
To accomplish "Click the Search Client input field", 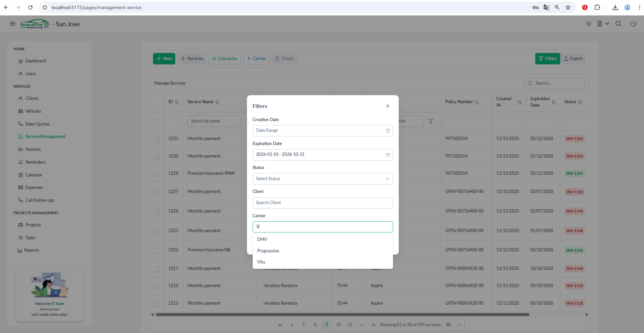I will pos(323,203).
